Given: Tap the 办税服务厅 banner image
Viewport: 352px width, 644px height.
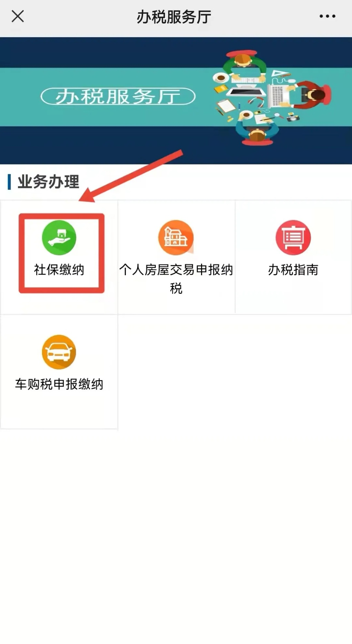Looking at the screenshot, I should (176, 101).
